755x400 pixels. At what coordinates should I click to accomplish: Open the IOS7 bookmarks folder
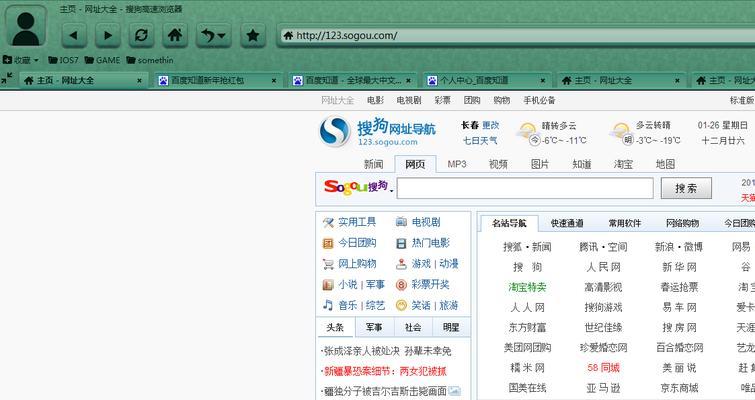click(x=63, y=60)
